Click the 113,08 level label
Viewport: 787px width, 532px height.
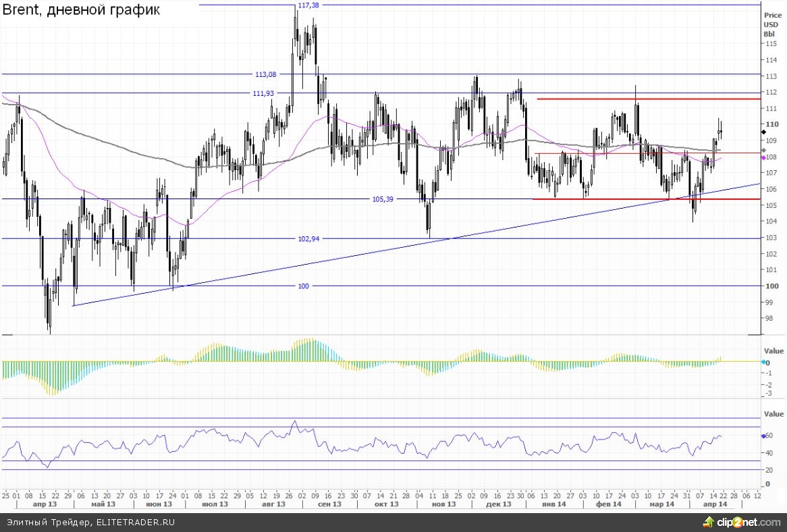266,75
